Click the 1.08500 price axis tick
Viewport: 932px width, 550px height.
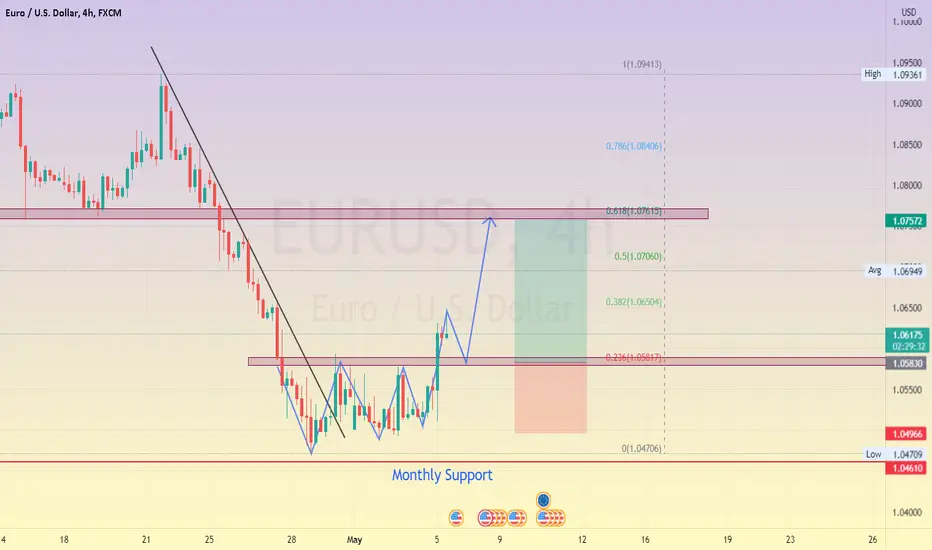point(907,144)
